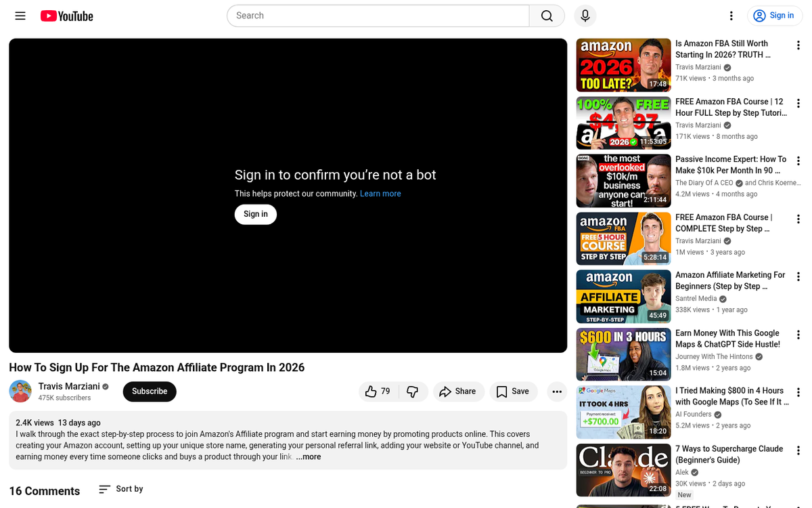Dislike the video with the thumbs down
The width and height of the screenshot is (812, 508).
coord(413,391)
